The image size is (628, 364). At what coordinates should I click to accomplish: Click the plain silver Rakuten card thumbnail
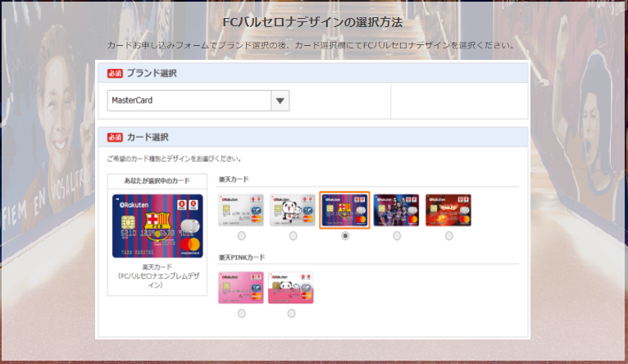[x=241, y=210]
